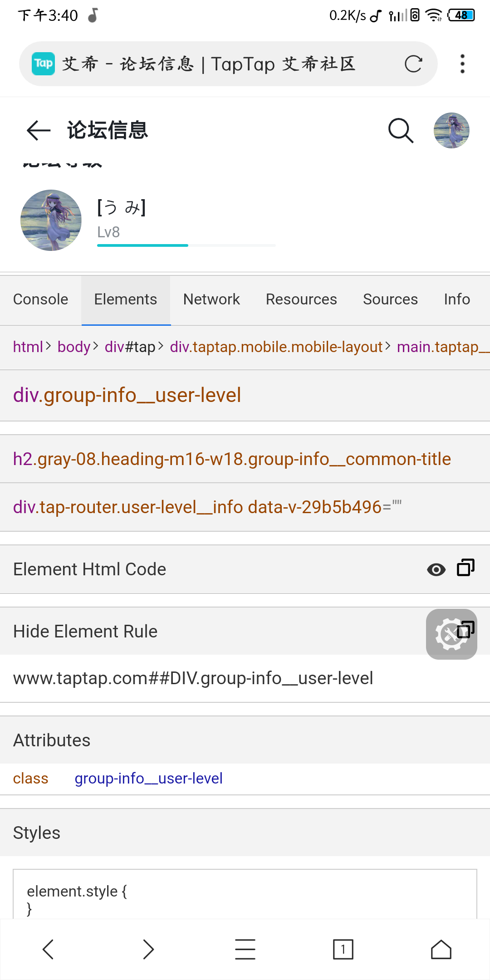This screenshot has width=490, height=980.
Task: Select div.taptap.mobile.mobile-layout in breadcrumb
Action: coord(276,347)
